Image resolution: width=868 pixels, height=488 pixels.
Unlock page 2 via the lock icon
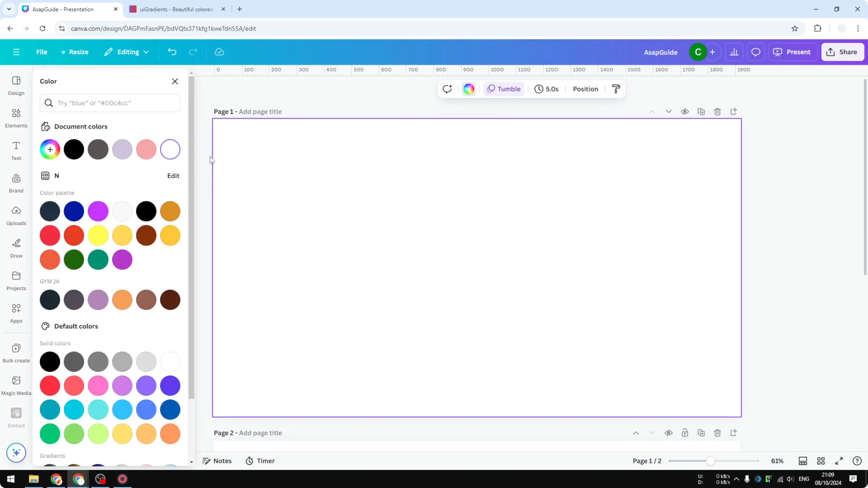[x=685, y=433]
